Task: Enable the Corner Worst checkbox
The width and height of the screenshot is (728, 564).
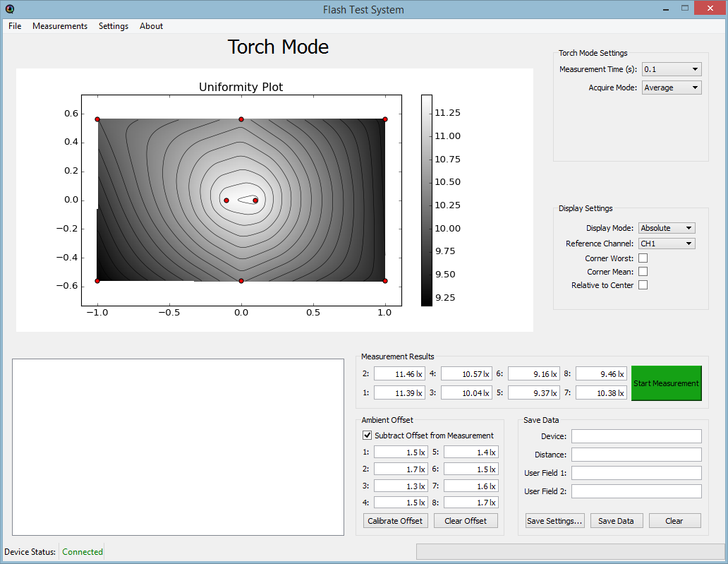Action: [643, 258]
